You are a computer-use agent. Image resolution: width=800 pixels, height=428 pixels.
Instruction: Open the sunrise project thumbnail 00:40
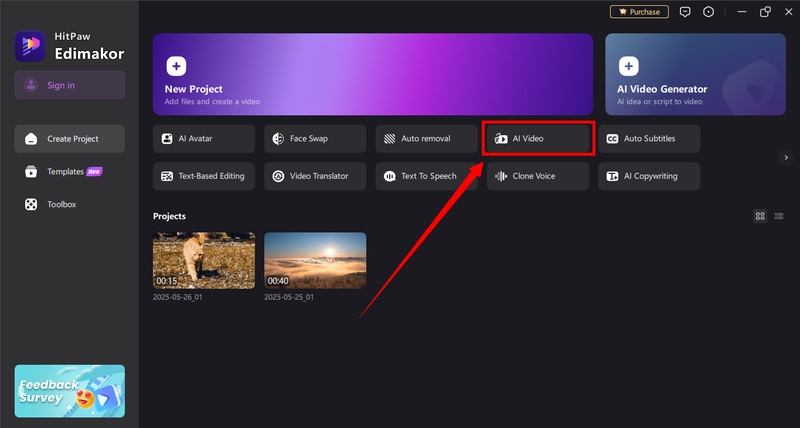pyautogui.click(x=315, y=260)
